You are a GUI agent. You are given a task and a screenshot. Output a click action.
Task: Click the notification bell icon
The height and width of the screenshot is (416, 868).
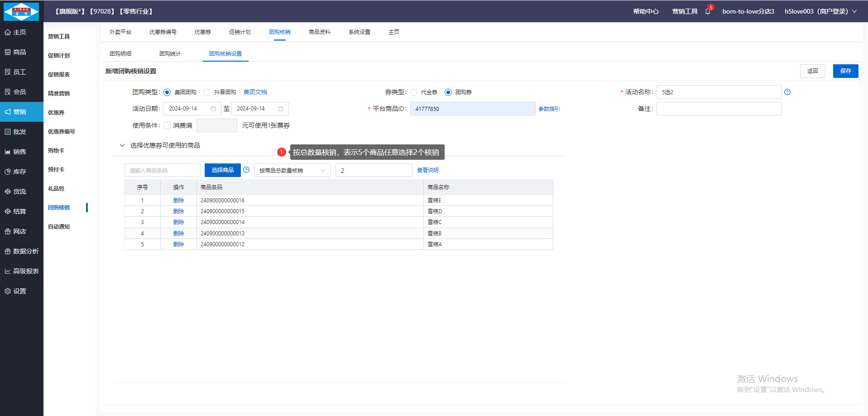tap(707, 11)
